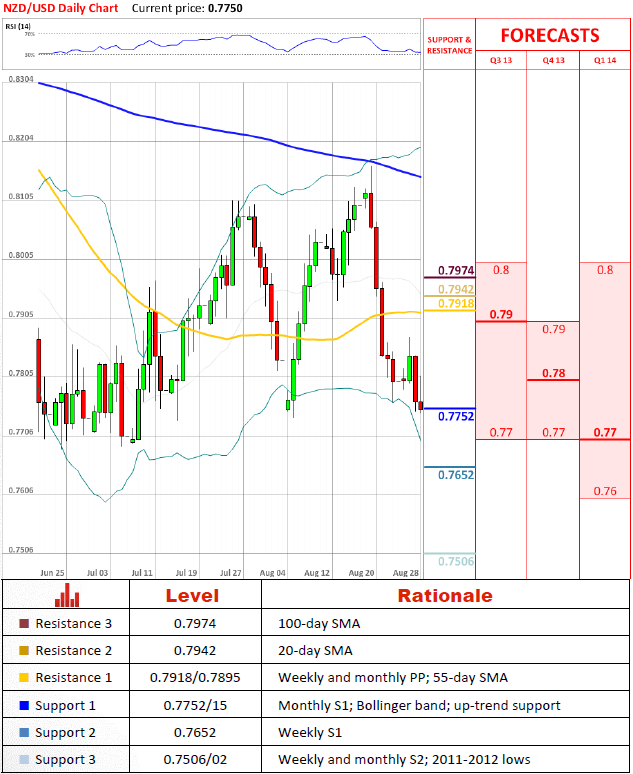Click the Aug 12 date axis label

coord(317,573)
